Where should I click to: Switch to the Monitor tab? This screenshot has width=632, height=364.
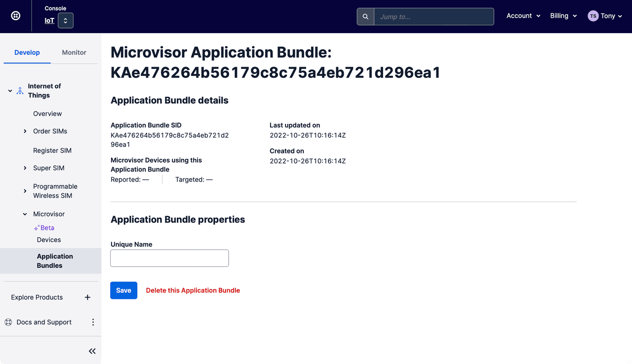coord(74,52)
